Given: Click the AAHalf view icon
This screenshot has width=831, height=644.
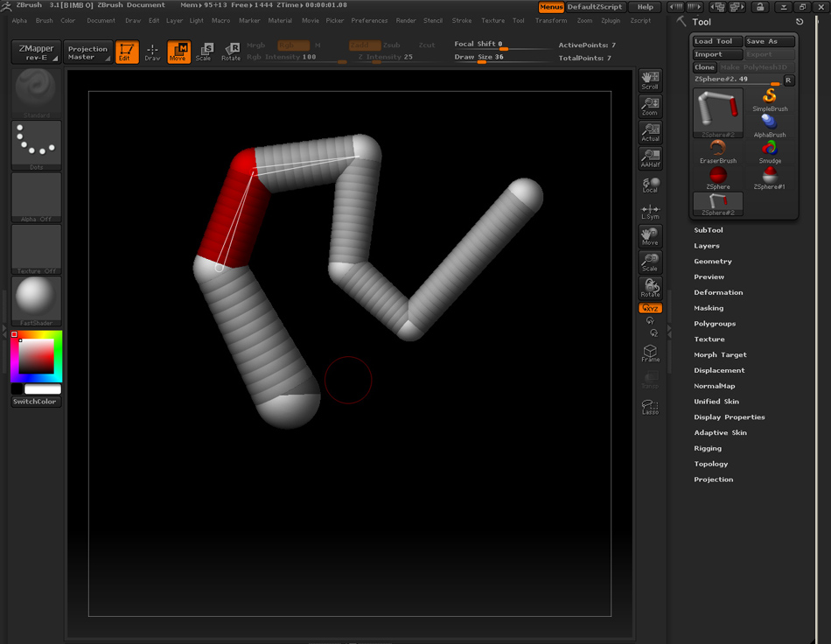Looking at the screenshot, I should pyautogui.click(x=650, y=159).
